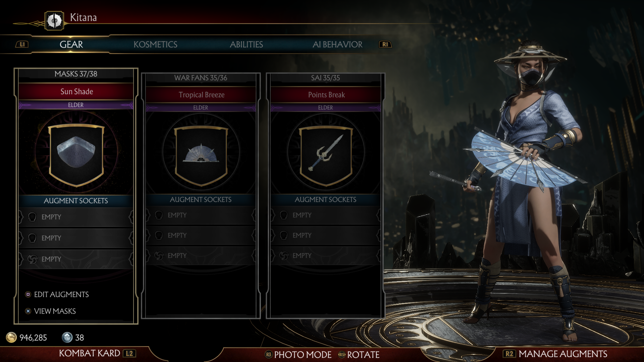Image resolution: width=644 pixels, height=362 pixels.
Task: Select third empty socket under War Fans
Action: (x=201, y=256)
